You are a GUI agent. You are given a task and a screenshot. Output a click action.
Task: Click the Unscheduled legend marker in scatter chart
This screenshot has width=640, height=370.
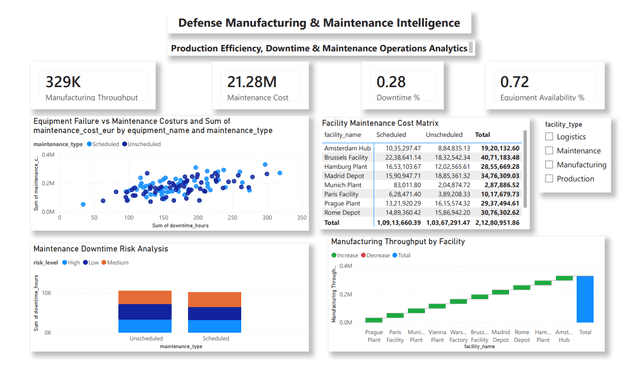coord(124,144)
